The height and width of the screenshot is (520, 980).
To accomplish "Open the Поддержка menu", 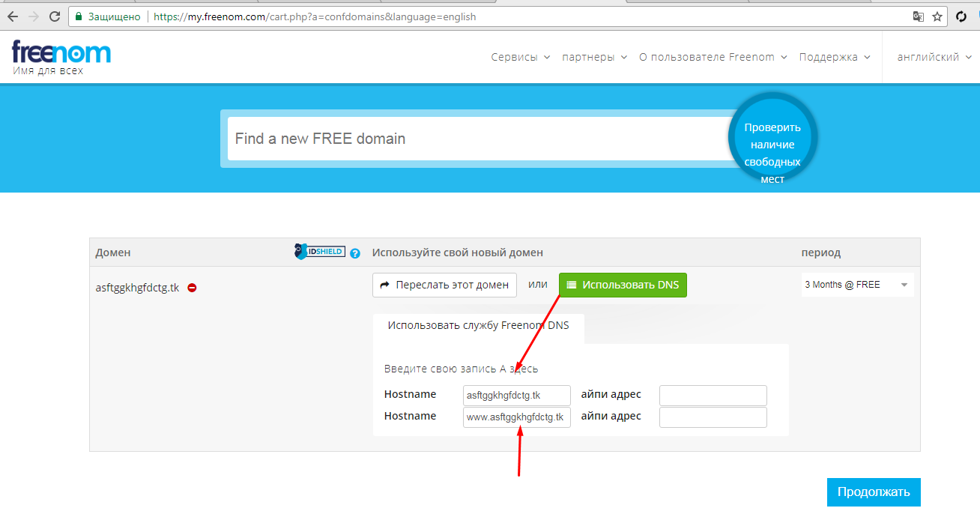I will pyautogui.click(x=834, y=57).
